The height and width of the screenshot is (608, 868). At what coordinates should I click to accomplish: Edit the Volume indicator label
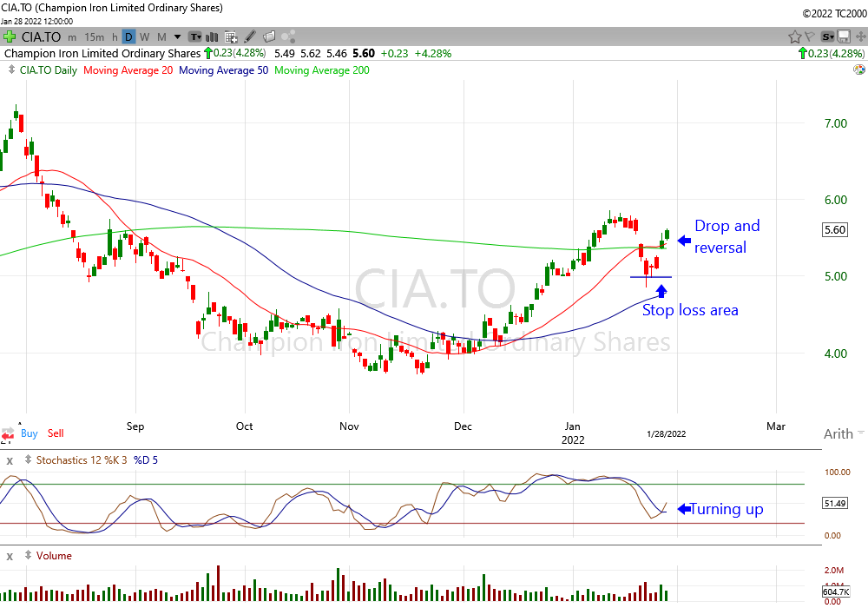(54, 555)
